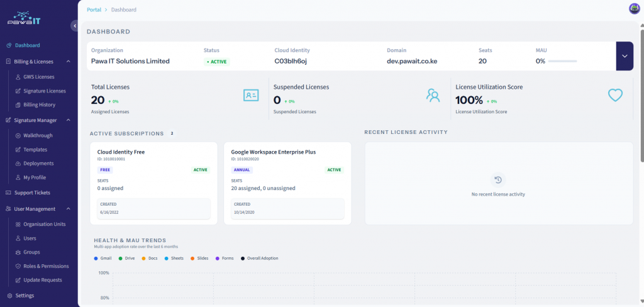Viewport: 644px width, 307px height.
Task: Toggle the Sheets series in chart legend
Action: pyautogui.click(x=174, y=259)
